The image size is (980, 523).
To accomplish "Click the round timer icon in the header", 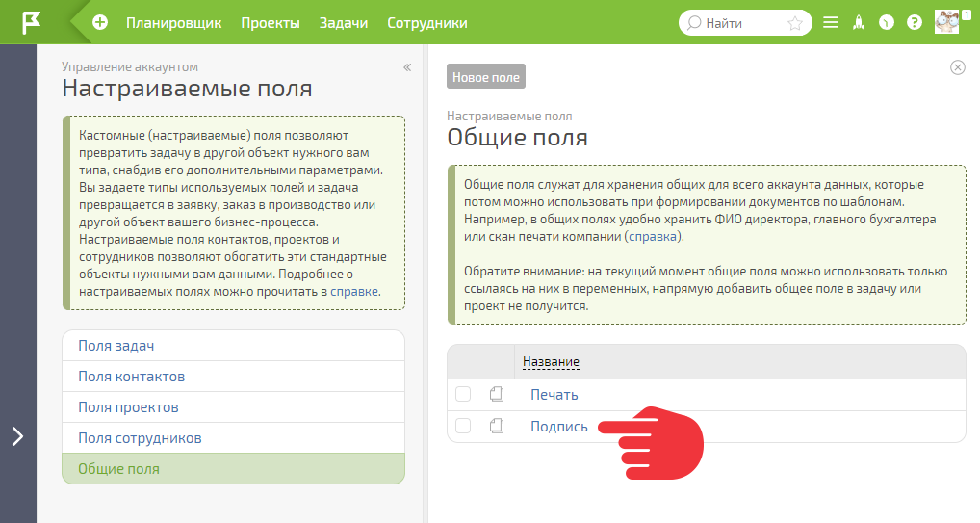I will point(887,22).
